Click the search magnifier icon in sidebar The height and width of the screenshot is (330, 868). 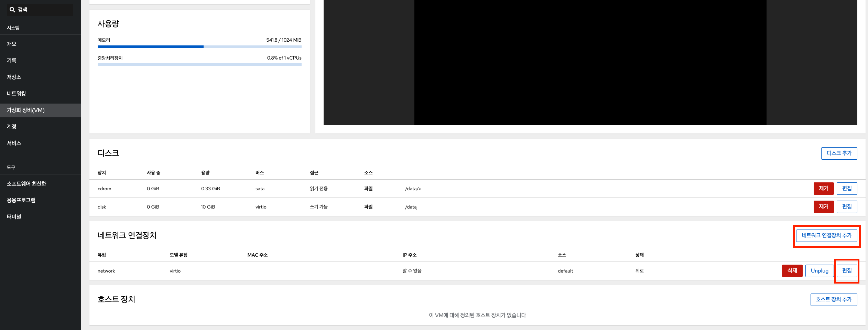coord(12,10)
